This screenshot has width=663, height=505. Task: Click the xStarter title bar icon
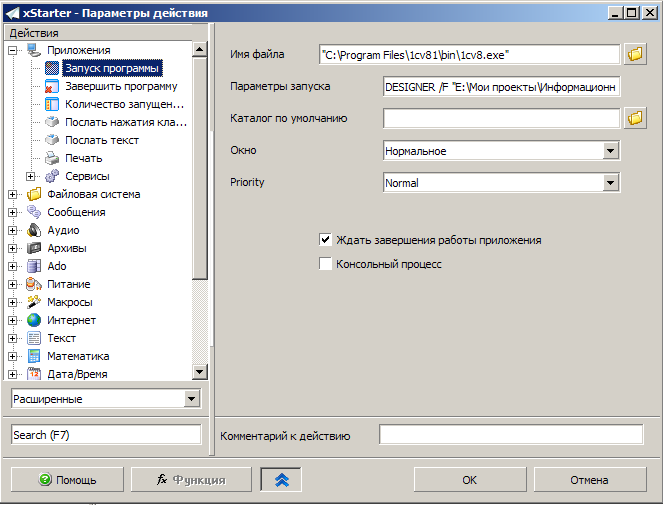click(12, 13)
